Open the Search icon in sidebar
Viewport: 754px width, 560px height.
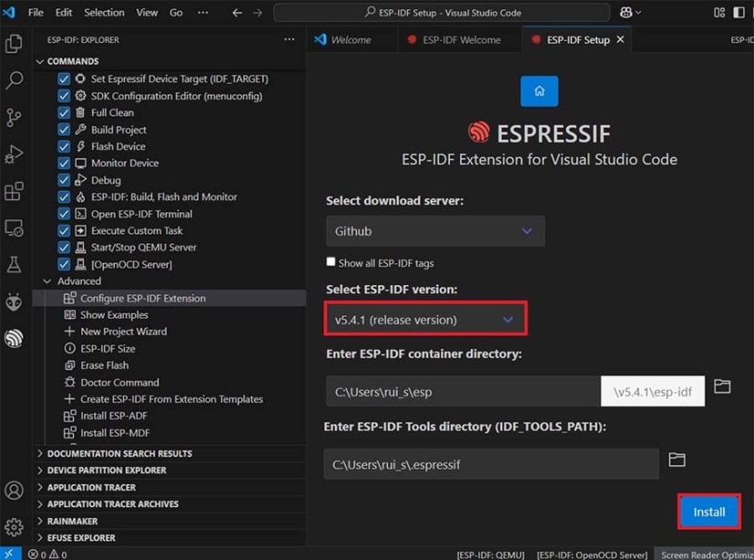14,80
